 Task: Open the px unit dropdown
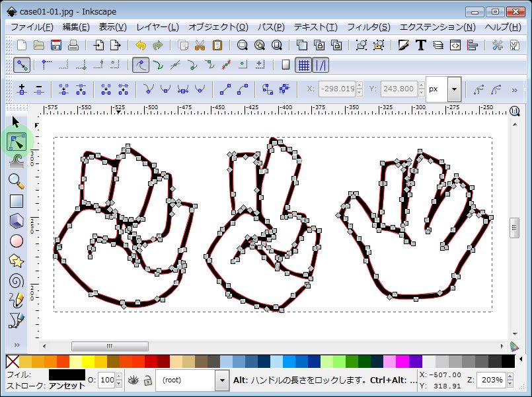coord(453,89)
